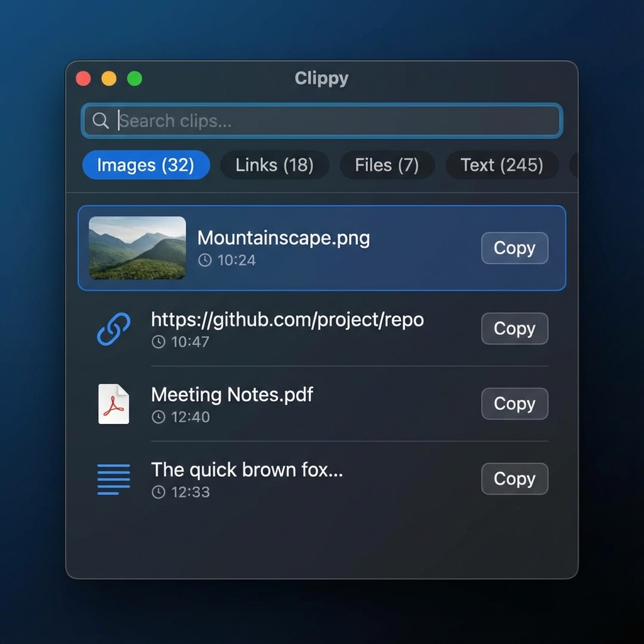Screen dimensions: 644x644
Task: Click the text snippet icon by the quick brown fox clip
Action: [x=114, y=479]
